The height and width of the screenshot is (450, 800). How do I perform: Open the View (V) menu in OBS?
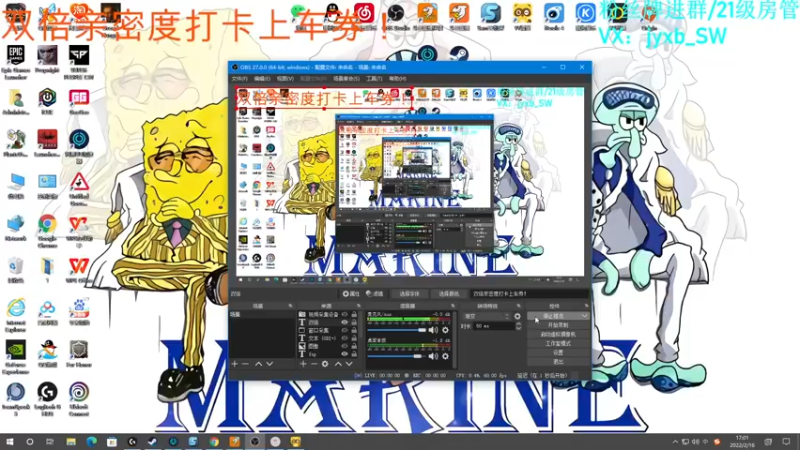[x=285, y=79]
